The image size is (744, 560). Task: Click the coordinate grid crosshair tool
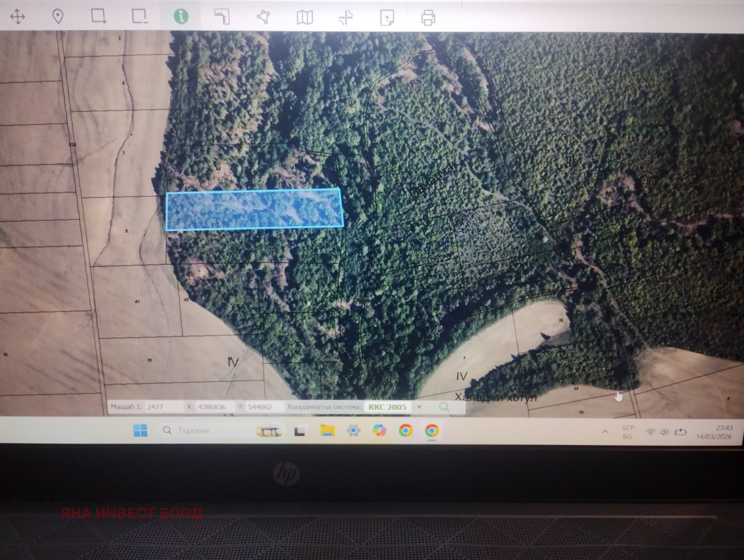coord(346,18)
